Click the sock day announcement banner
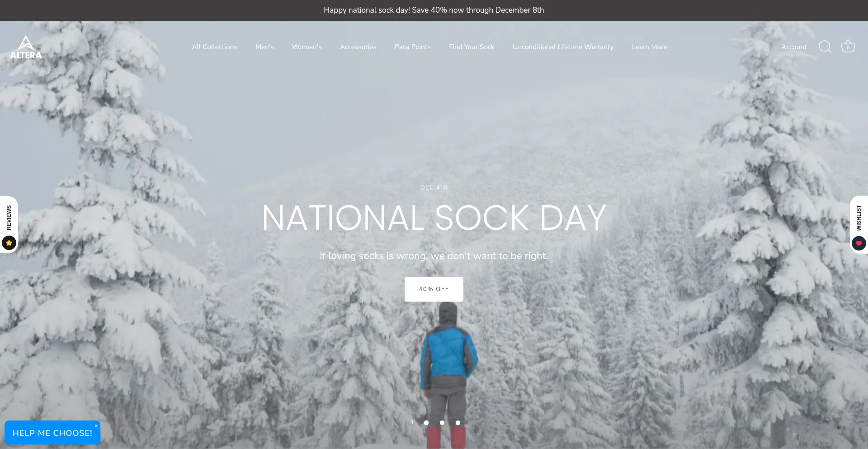The width and height of the screenshot is (868, 449). [x=434, y=10]
